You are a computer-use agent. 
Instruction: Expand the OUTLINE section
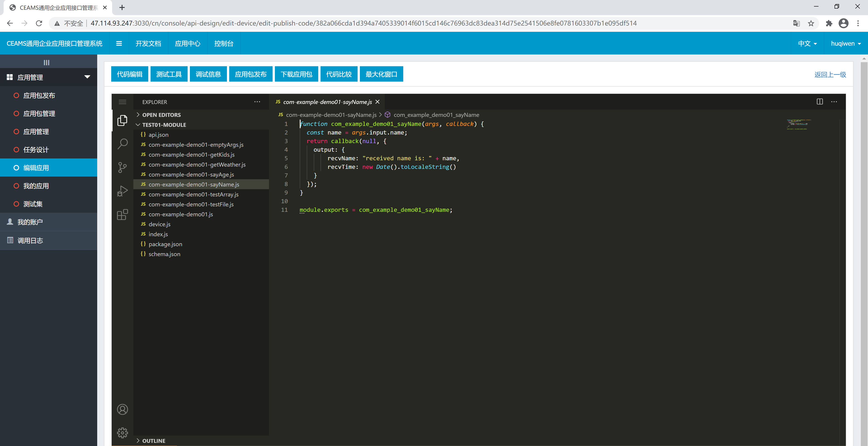point(201,441)
